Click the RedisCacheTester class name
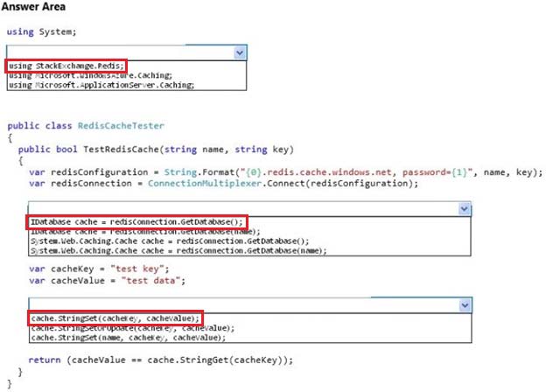546x392 pixels. tap(121, 126)
